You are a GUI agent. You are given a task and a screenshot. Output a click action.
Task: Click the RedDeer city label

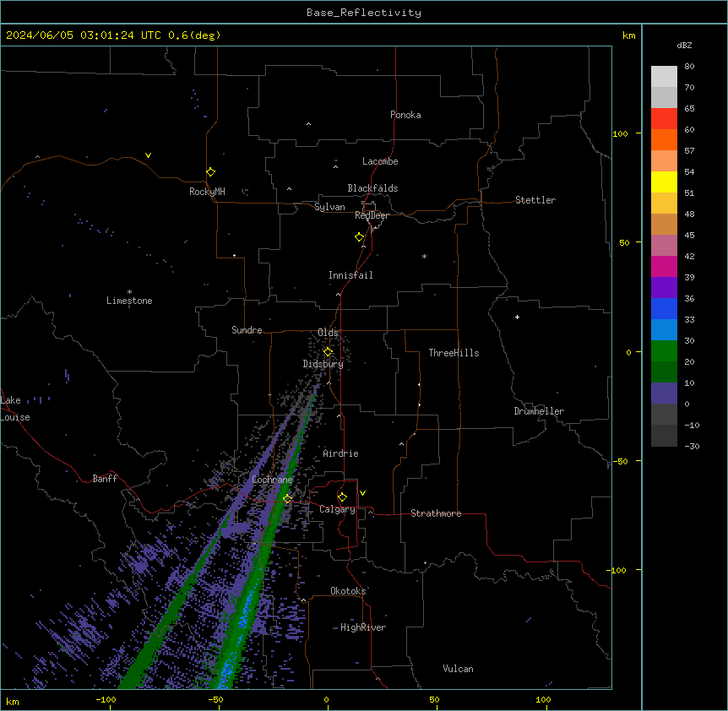click(x=372, y=215)
